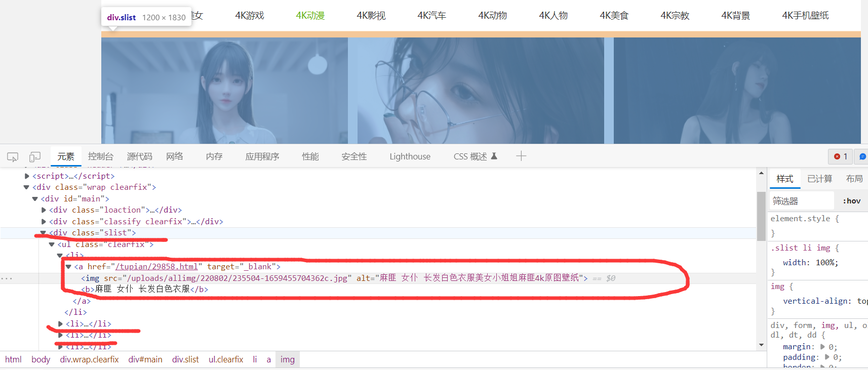Select the html breadcrumb
The width and height of the screenshot is (868, 370).
[x=13, y=359]
